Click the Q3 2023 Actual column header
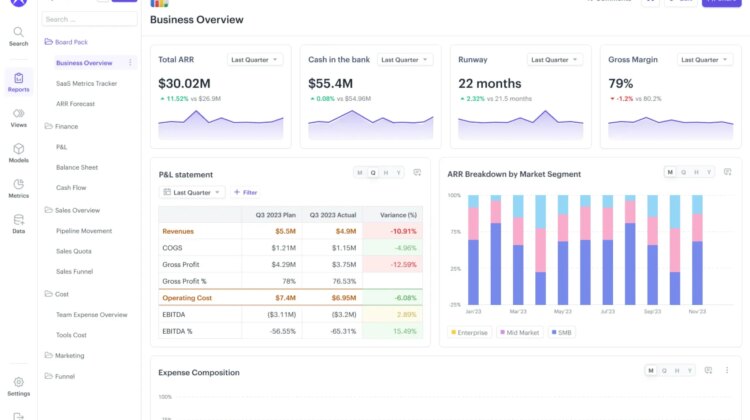This screenshot has height=420, width=750. 333,215
